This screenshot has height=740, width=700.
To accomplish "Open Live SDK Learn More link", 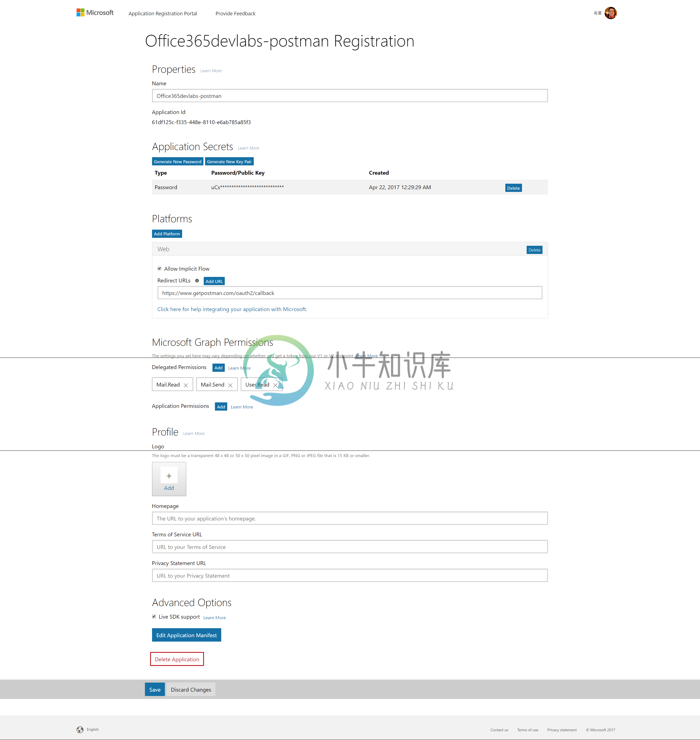I will point(215,618).
